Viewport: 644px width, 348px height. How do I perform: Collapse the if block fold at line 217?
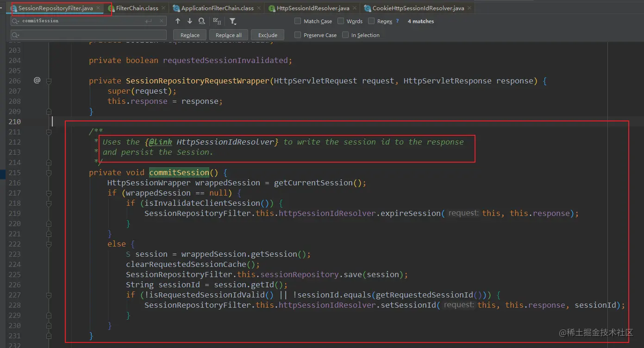point(49,193)
